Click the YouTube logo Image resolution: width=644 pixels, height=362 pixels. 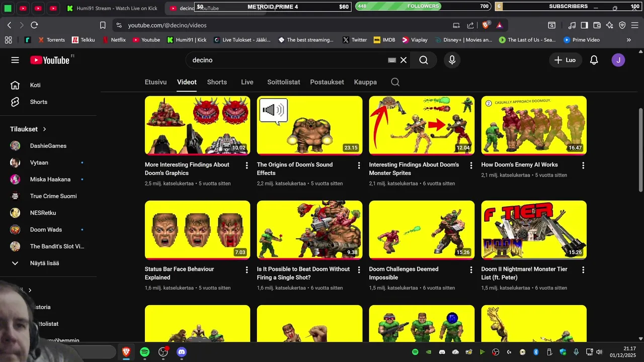(49, 60)
